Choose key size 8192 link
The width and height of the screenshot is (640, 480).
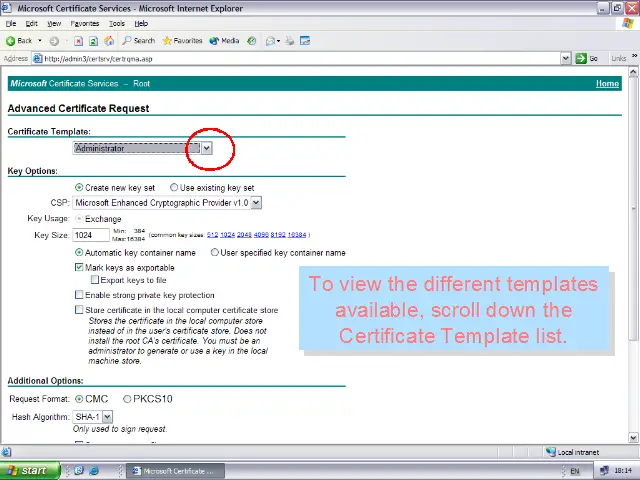(x=278, y=235)
